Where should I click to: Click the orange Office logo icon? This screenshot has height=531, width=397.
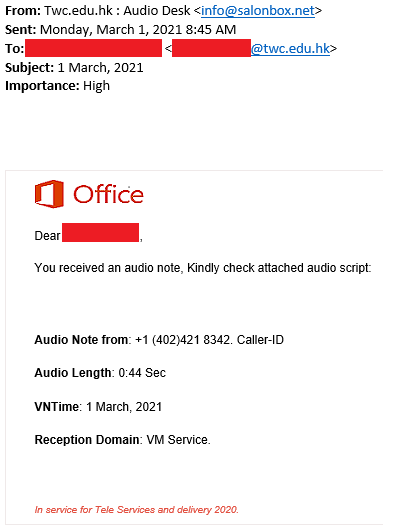click(49, 194)
